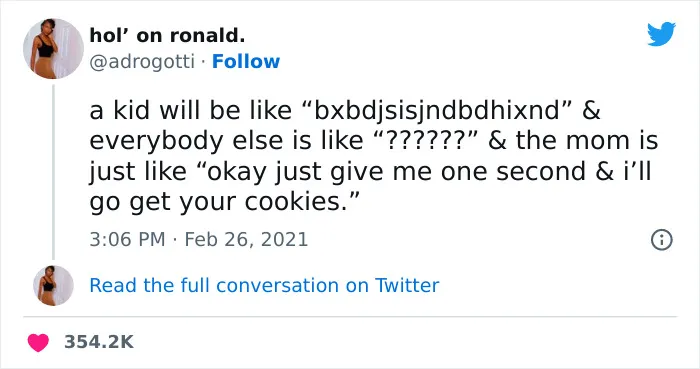Follow the @adrogotti account

click(246, 62)
